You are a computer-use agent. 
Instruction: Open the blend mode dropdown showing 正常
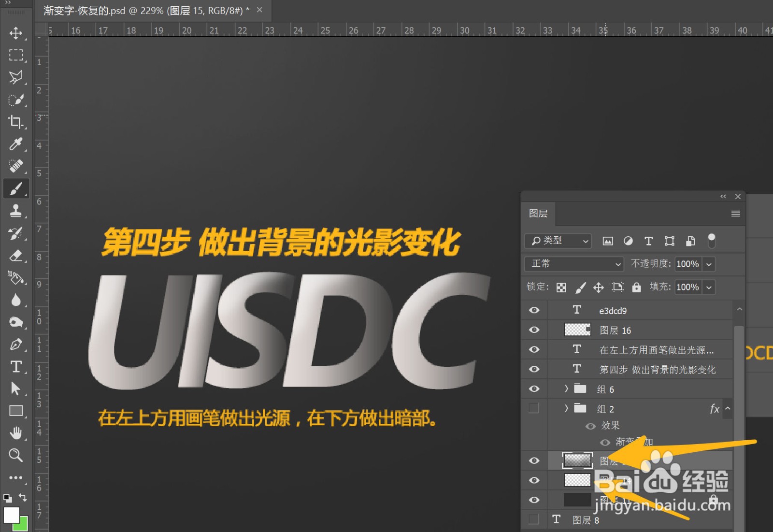pyautogui.click(x=573, y=264)
